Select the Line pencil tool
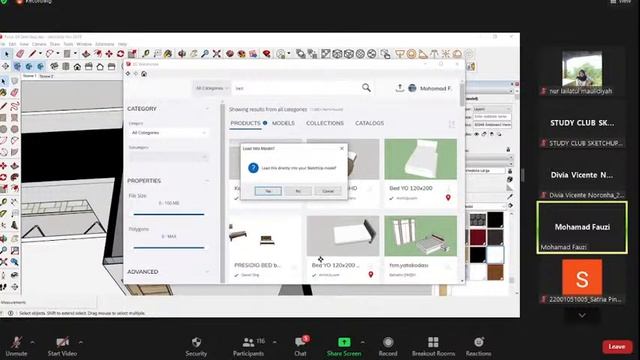Screen dimensions: 640x360 pos(32,54)
